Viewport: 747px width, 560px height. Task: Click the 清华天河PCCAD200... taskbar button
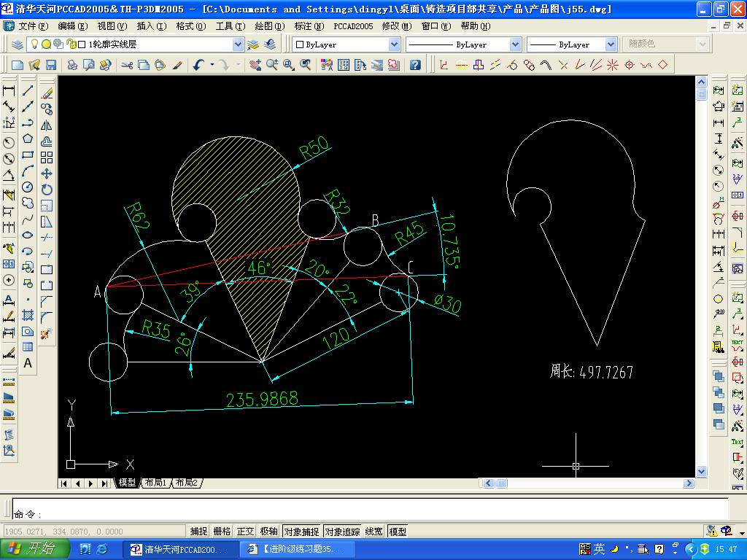[181, 549]
